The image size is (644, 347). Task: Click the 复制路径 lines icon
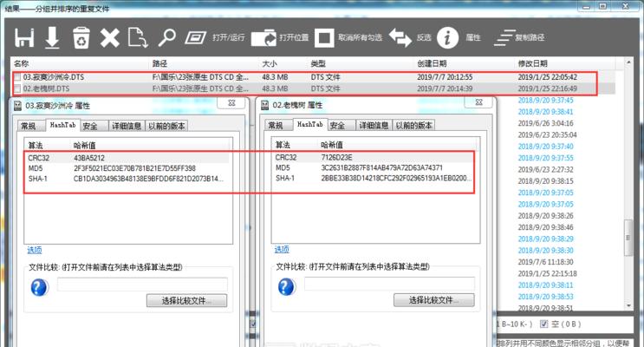coord(504,38)
